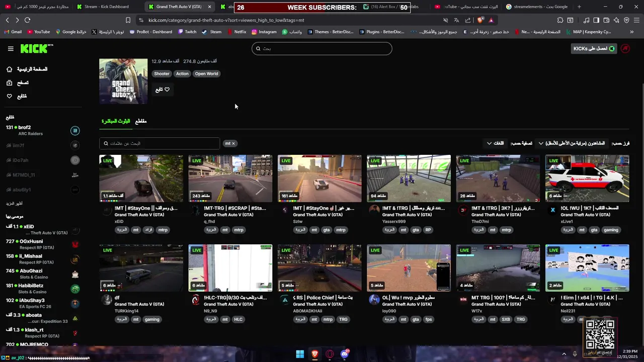Click the RP tag under Yasserx999

tap(428, 230)
